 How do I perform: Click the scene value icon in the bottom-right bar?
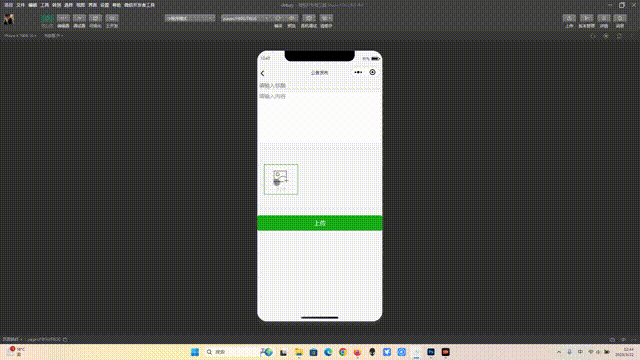coord(612,339)
